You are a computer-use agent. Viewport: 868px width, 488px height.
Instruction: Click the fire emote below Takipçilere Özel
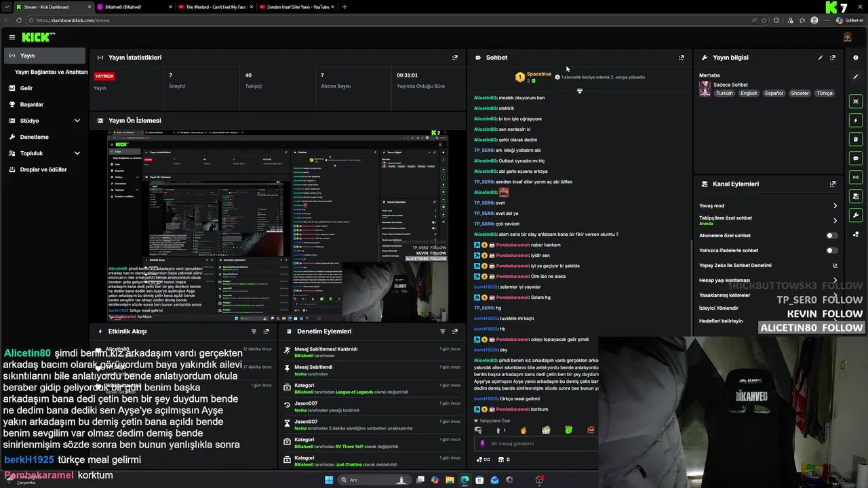524,430
